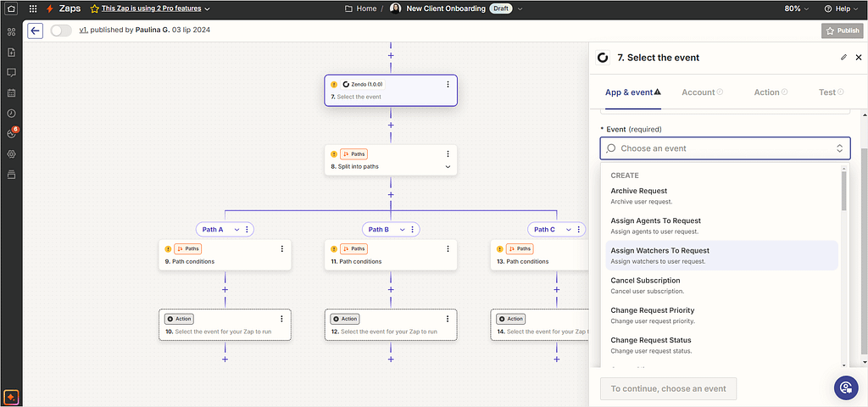This screenshot has width=868, height=407.
Task: Open the AI assistant icon at bottom left
Action: pyautogui.click(x=11, y=397)
